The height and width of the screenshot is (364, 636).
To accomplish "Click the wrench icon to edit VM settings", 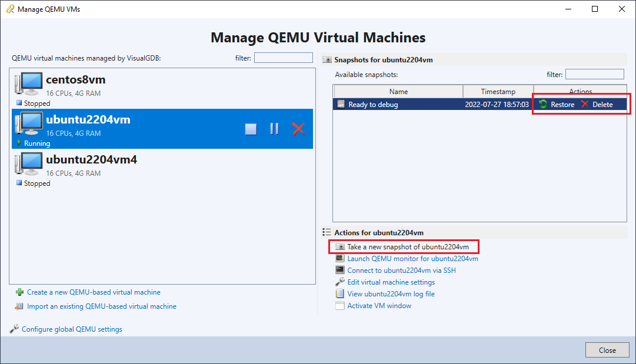I will [341, 282].
